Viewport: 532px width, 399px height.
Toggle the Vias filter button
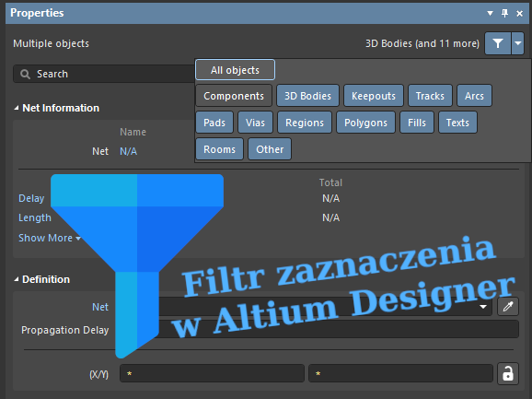tap(255, 123)
